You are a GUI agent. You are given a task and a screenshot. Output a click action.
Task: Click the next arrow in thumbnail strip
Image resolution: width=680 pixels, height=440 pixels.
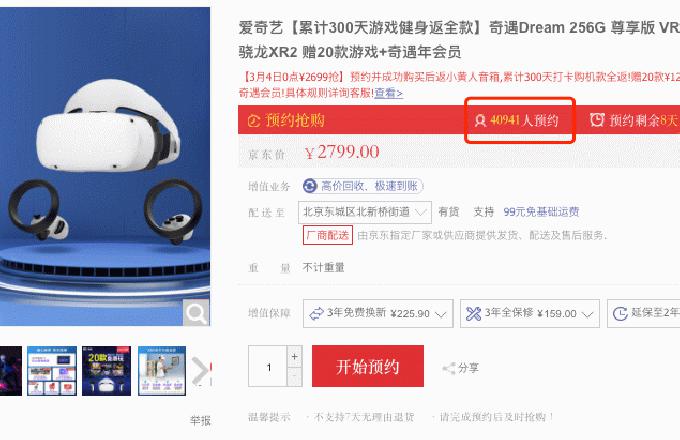201,371
